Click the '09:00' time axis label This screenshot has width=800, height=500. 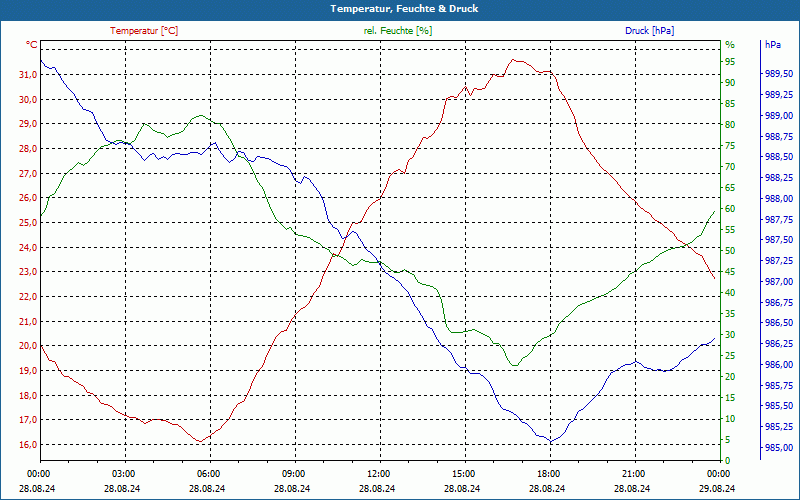293,474
